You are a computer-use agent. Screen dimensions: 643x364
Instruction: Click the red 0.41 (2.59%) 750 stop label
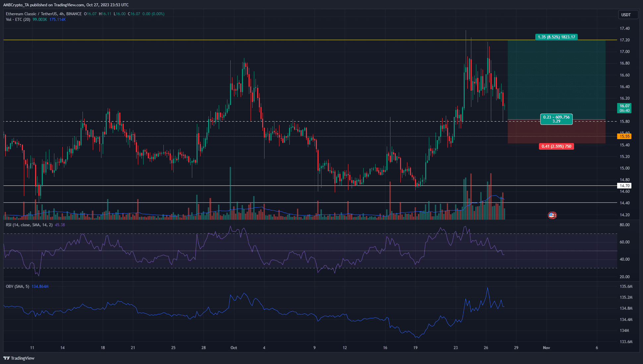click(556, 146)
